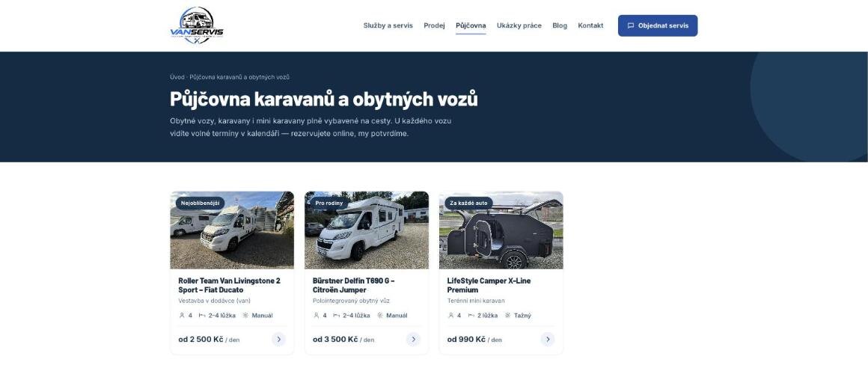Click the Objednat servis button

coord(658,25)
